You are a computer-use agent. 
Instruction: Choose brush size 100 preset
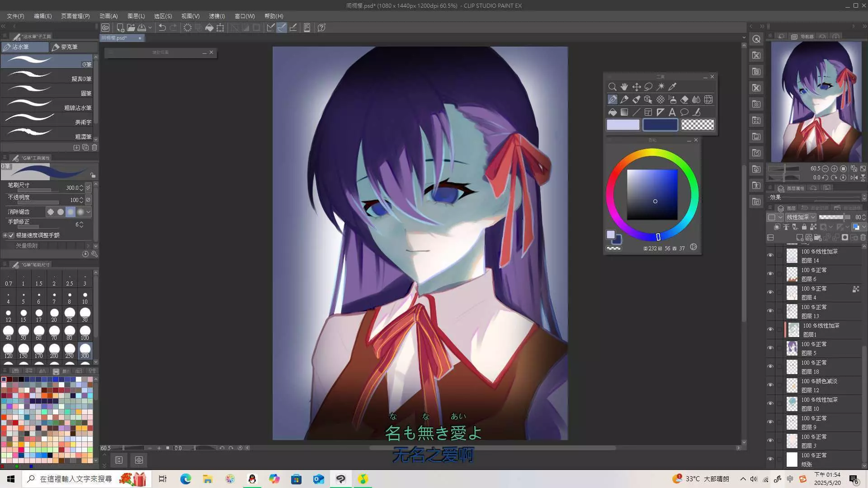pyautogui.click(x=85, y=333)
